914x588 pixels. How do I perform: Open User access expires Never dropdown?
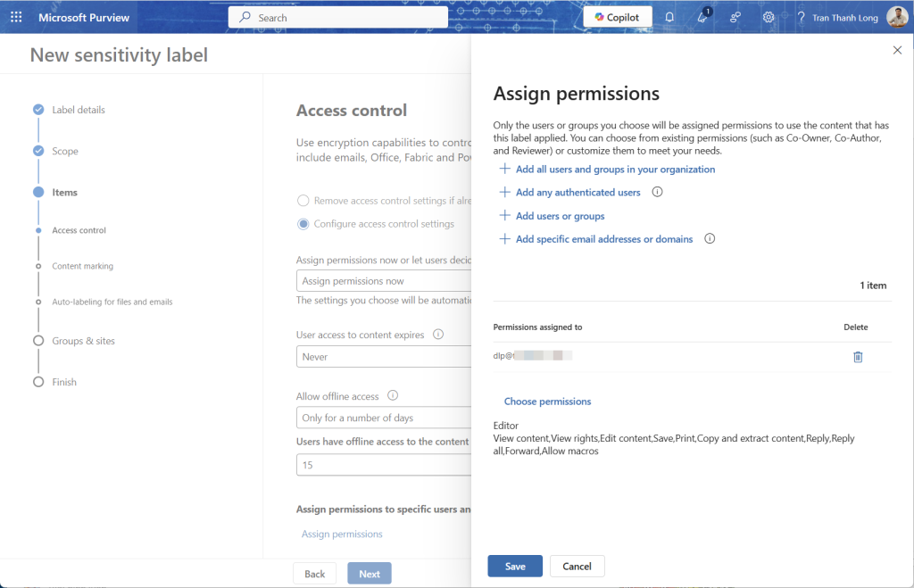[384, 357]
